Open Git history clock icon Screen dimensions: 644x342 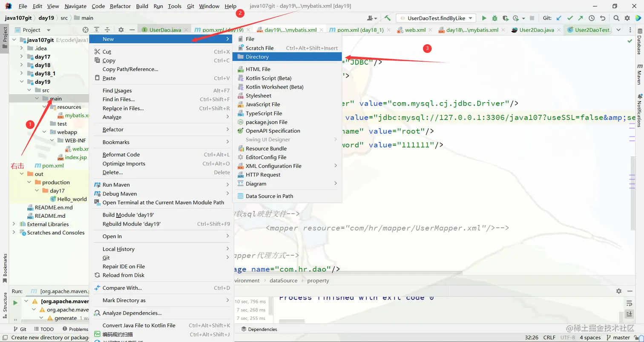tap(592, 18)
